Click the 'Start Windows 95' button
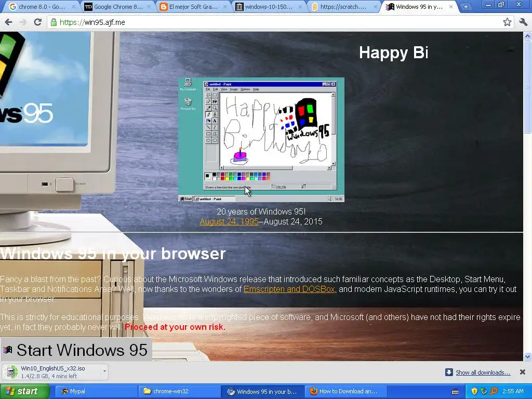 click(x=76, y=350)
